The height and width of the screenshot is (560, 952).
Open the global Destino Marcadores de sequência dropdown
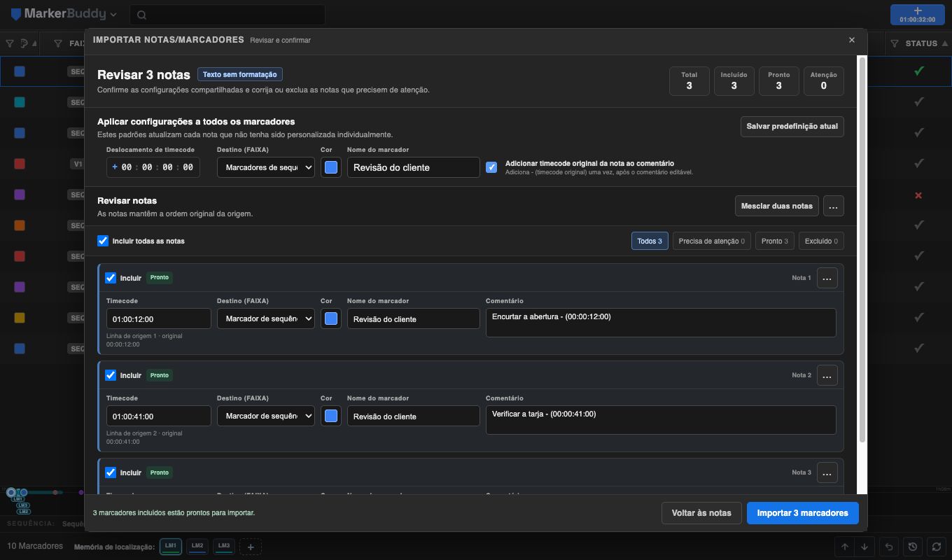(x=266, y=167)
